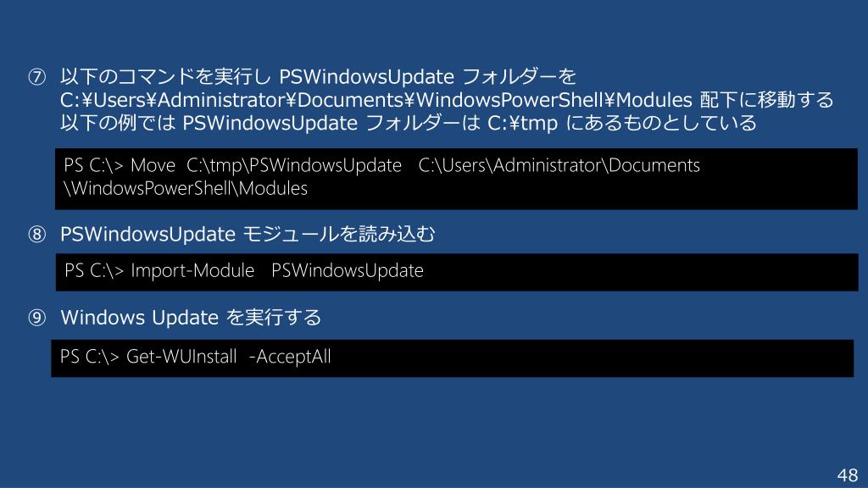Click the text 'Windows Update を実行する'
Screen dimensions: 868x488
[191, 318]
